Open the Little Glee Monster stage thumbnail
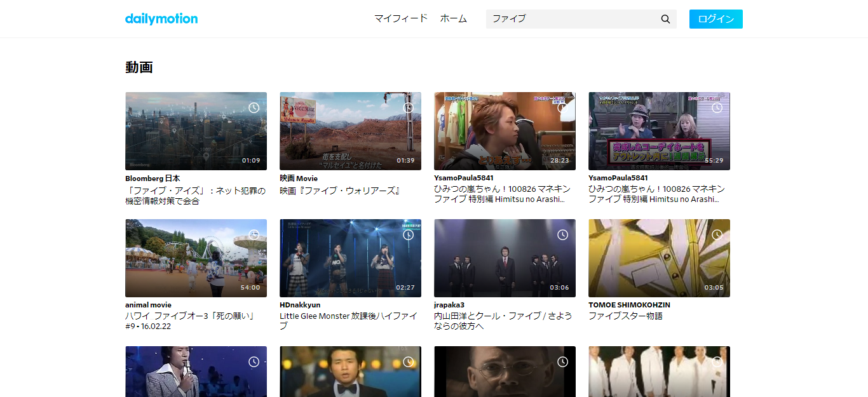Viewport: 868px width, 397px height. [x=350, y=258]
